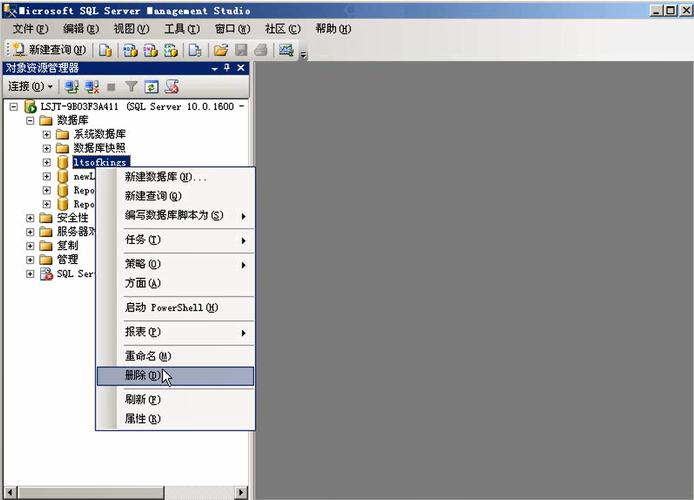Open the Window (窗口) menu
Screen dimensions: 694x500
pyautogui.click(x=232, y=29)
